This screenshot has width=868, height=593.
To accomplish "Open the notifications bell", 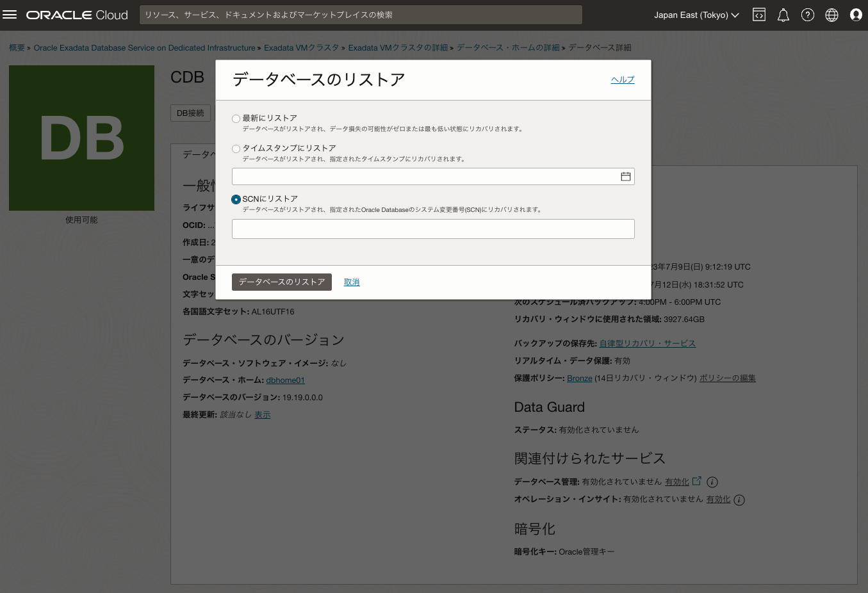I will (783, 14).
